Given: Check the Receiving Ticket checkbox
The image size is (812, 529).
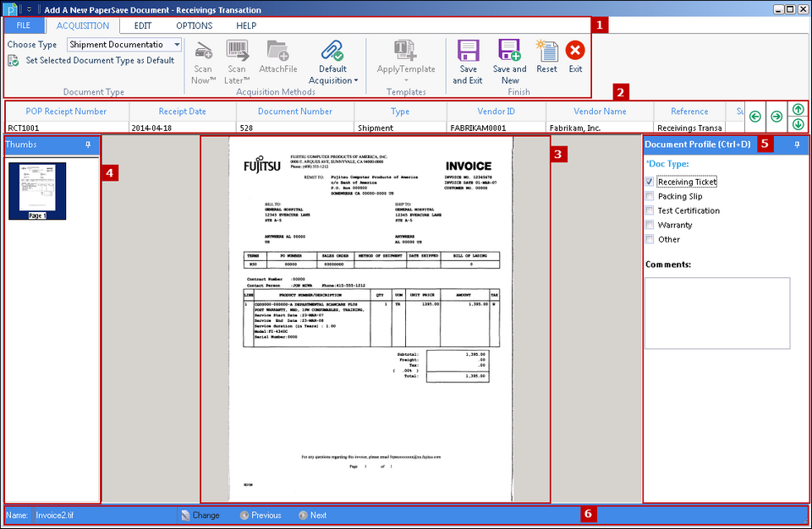Looking at the screenshot, I should click(650, 182).
